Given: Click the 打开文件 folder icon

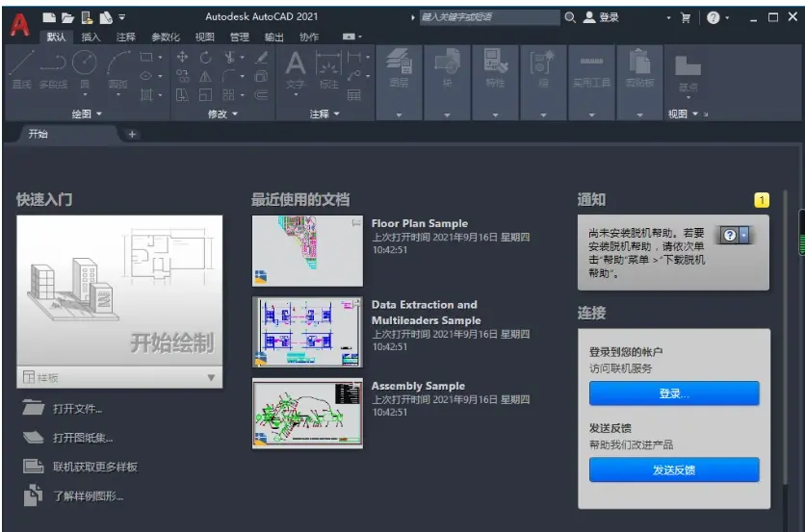Looking at the screenshot, I should (x=34, y=408).
